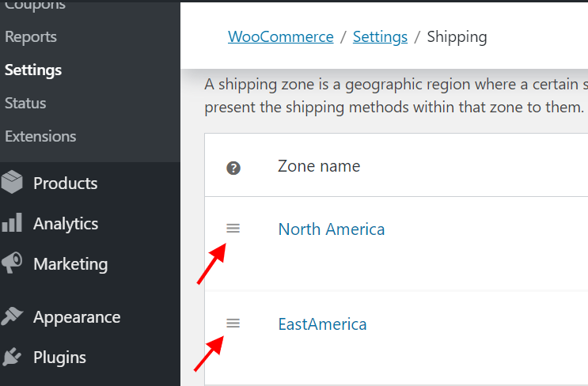This screenshot has width=588, height=386.
Task: Open the North America shipping zone
Action: tap(331, 229)
